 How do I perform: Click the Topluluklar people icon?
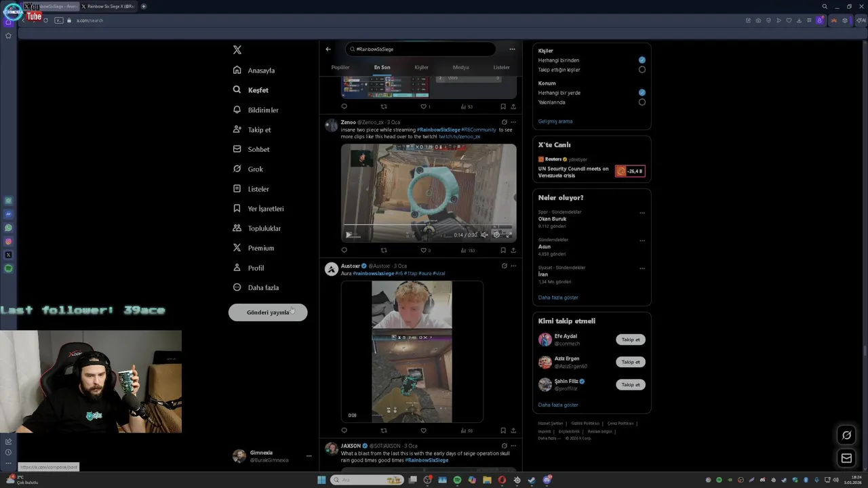pos(237,228)
